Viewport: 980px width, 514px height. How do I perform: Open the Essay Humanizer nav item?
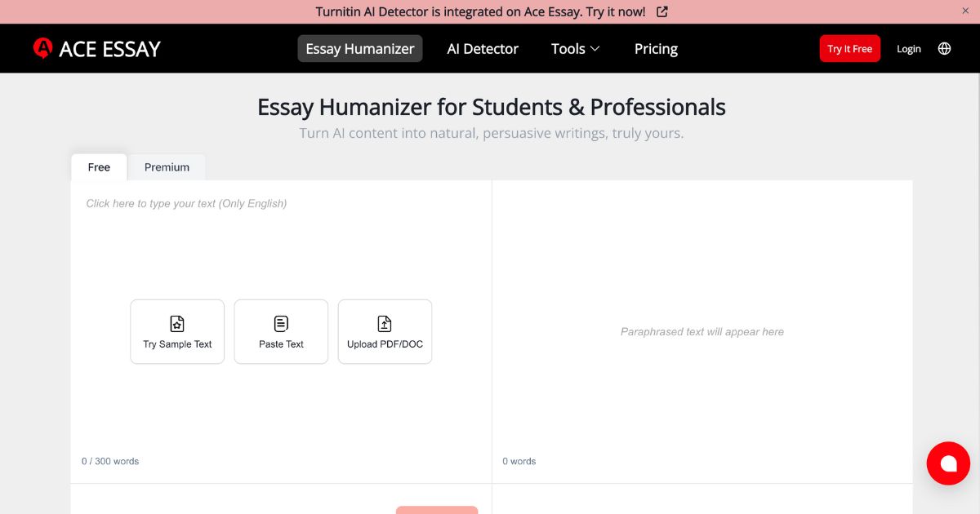click(360, 48)
